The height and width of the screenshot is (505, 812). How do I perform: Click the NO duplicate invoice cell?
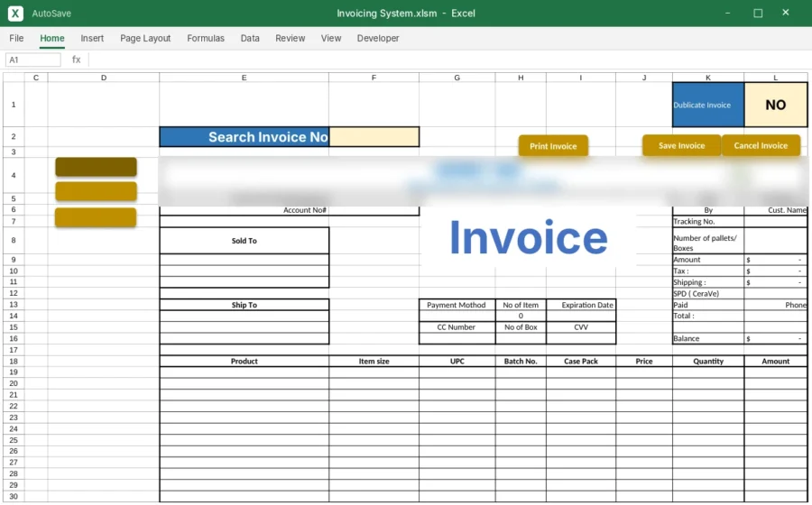[776, 105]
